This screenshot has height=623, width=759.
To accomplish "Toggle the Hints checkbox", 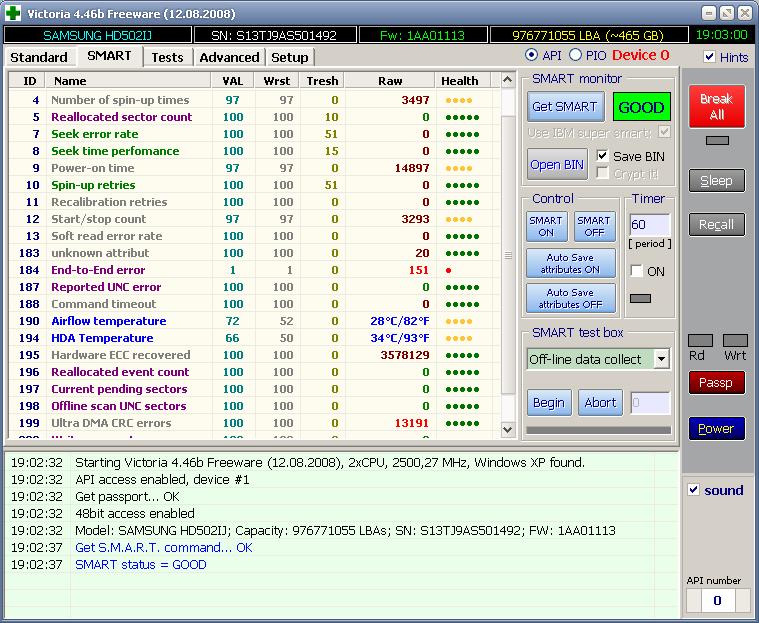I will tap(710, 57).
